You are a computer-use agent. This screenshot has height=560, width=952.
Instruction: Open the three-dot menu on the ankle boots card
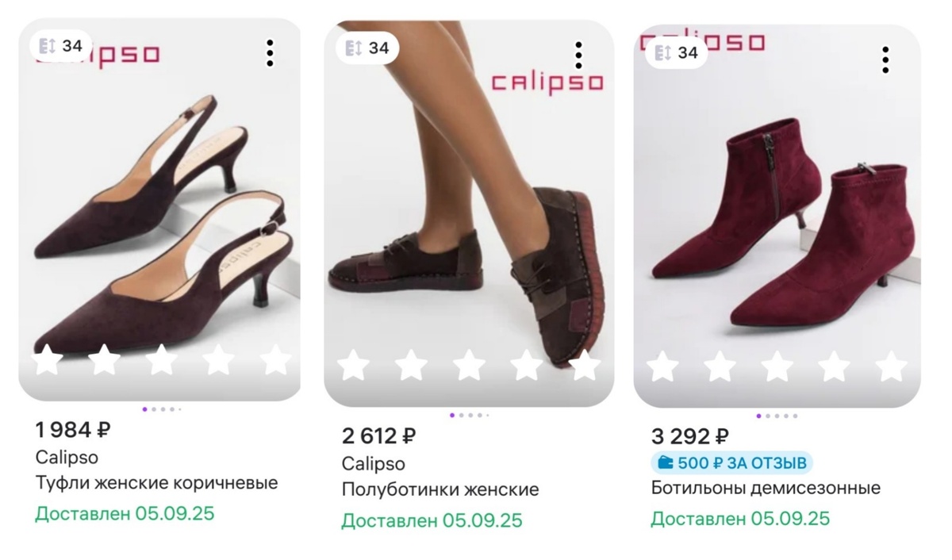pos(885,59)
